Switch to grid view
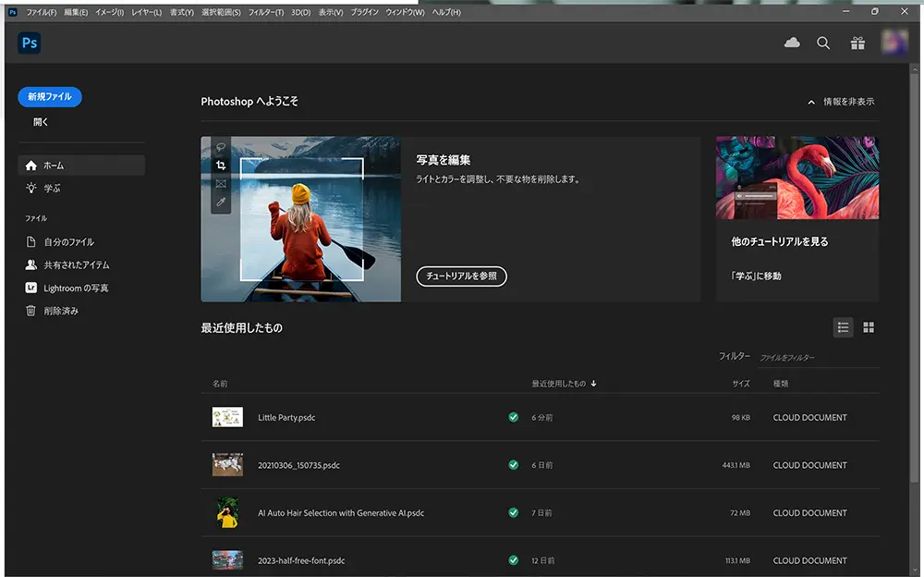The image size is (924, 577). click(869, 327)
